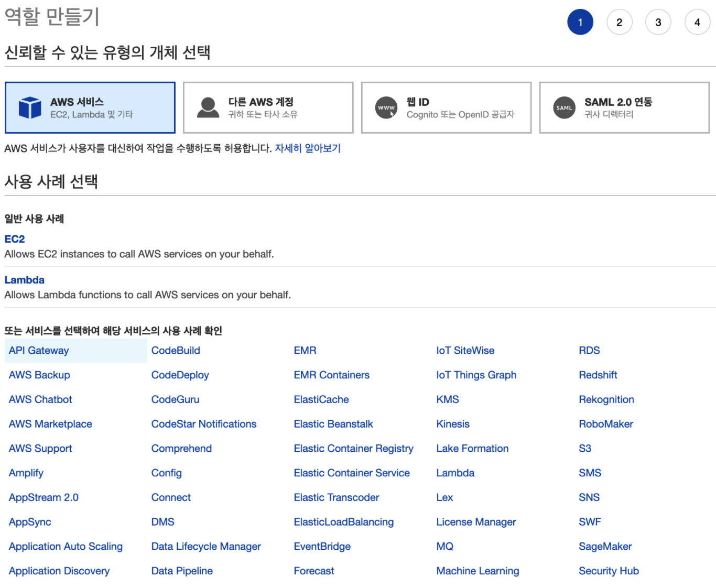Select the EC2 common use case
The image size is (716, 588).
[15, 239]
